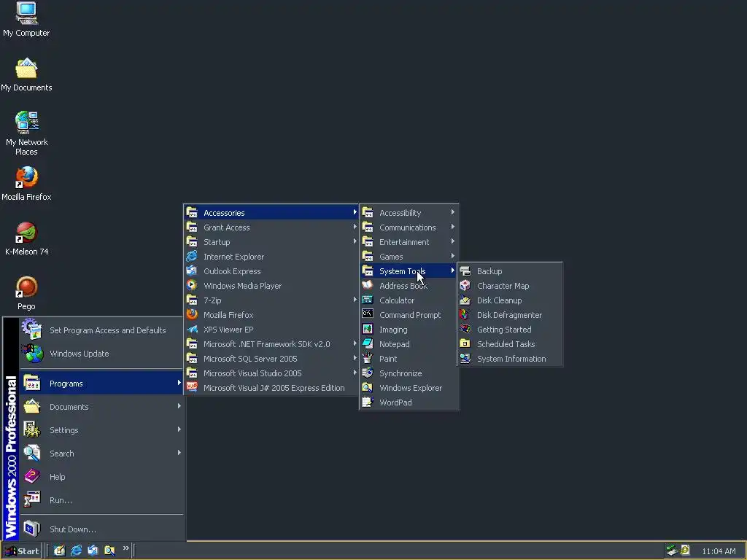
Task: Open Microsoft Visual Studio 2005 folder
Action: coord(271,373)
